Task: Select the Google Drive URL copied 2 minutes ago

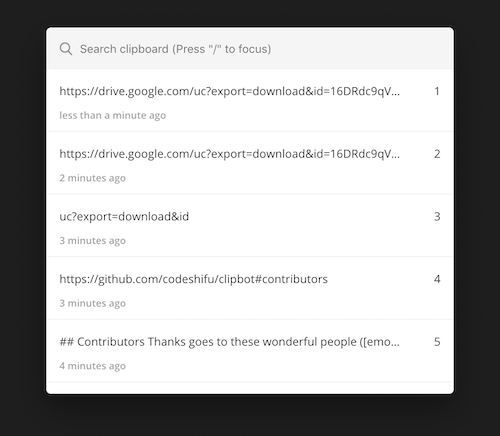Action: pos(250,163)
